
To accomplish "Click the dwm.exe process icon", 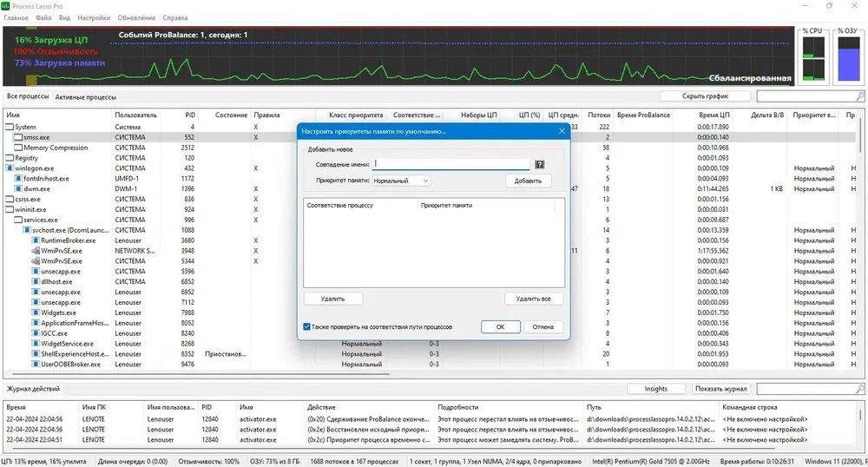I will point(18,188).
